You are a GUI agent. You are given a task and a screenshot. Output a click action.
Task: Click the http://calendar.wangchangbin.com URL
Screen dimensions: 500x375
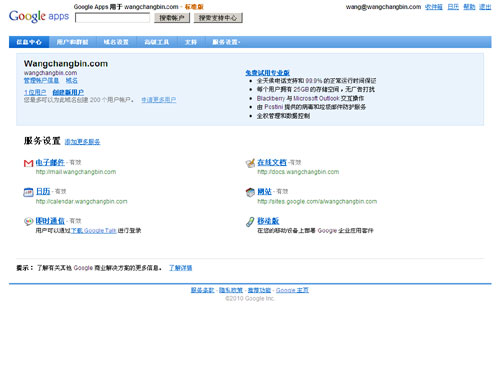pyautogui.click(x=82, y=201)
